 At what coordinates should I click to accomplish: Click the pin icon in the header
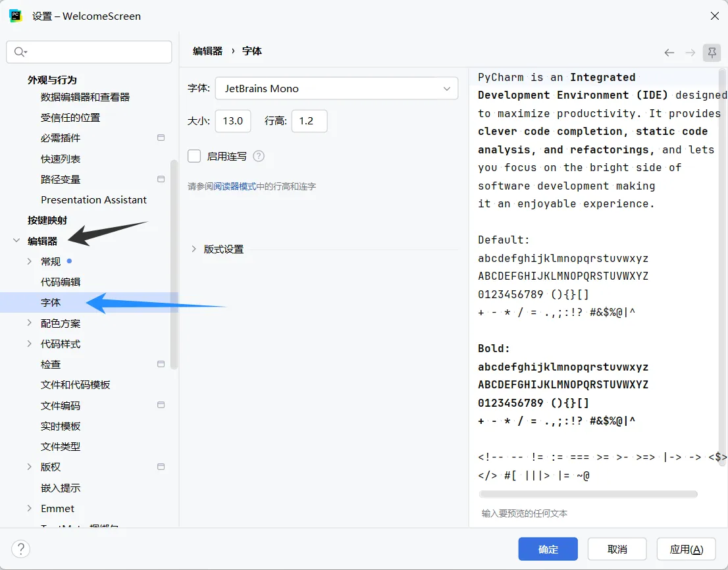coord(712,53)
